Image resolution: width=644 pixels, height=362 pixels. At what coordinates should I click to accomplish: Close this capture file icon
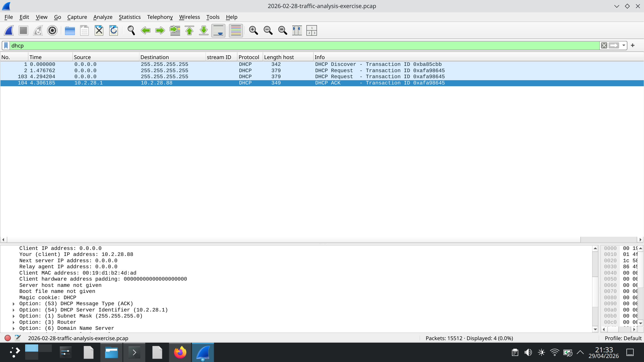click(x=99, y=31)
